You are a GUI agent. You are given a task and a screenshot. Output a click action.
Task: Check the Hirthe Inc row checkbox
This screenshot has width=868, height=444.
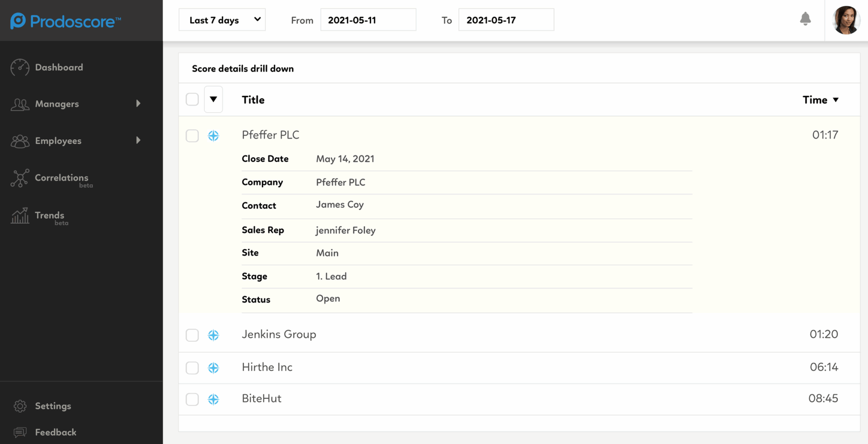(192, 368)
